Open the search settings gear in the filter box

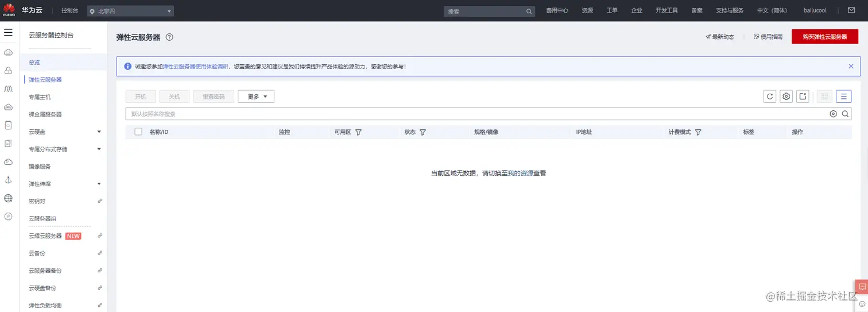tap(834, 114)
